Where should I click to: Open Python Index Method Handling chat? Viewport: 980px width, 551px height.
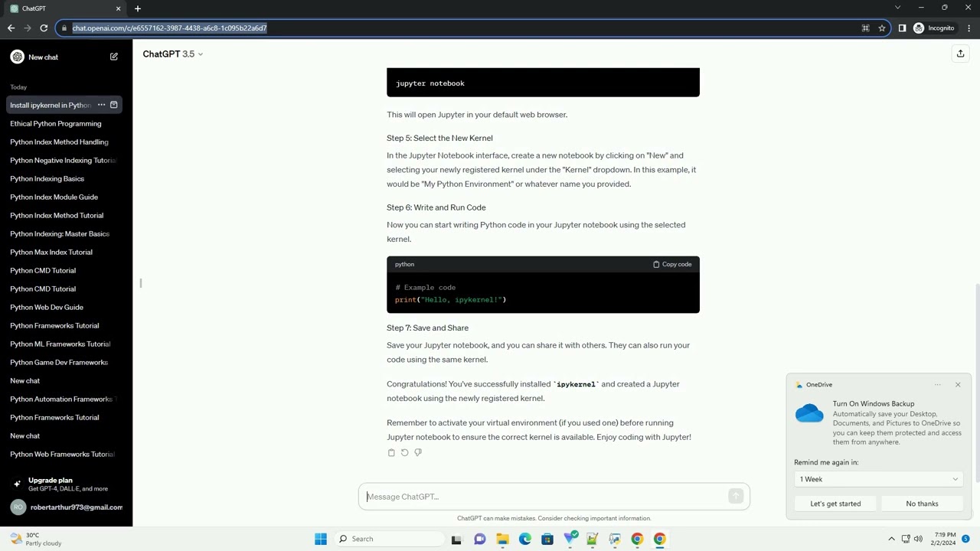(64, 142)
